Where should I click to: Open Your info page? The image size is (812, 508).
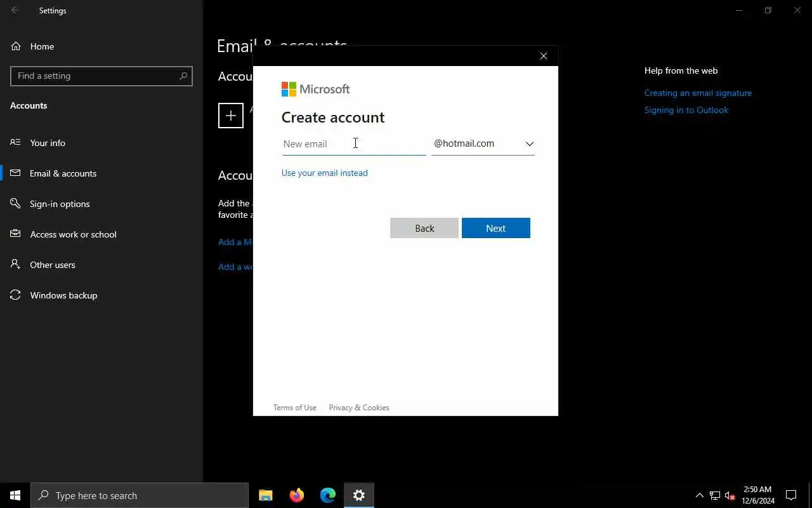(101, 143)
